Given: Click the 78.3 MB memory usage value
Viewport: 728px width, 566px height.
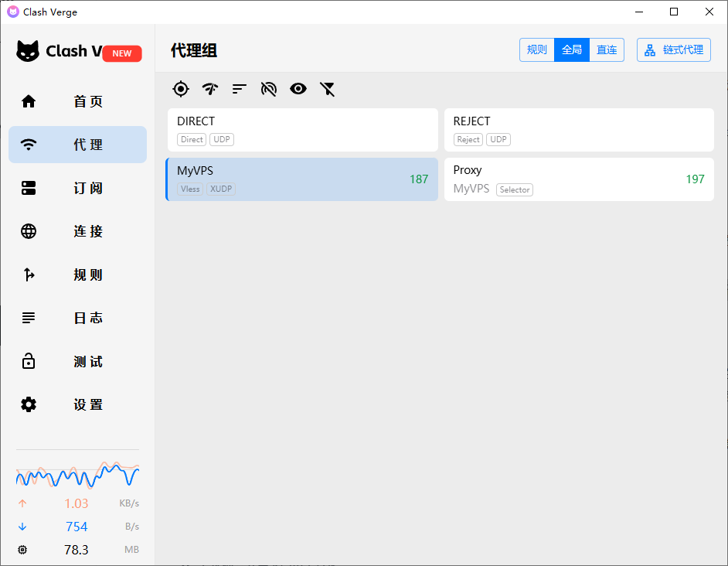Looking at the screenshot, I should coord(77,550).
